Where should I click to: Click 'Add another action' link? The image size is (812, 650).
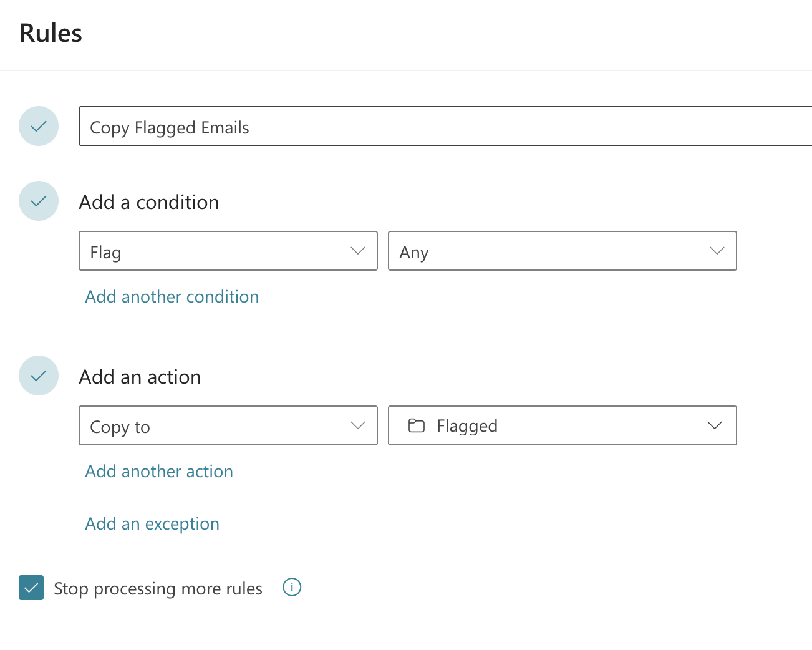pyautogui.click(x=159, y=472)
